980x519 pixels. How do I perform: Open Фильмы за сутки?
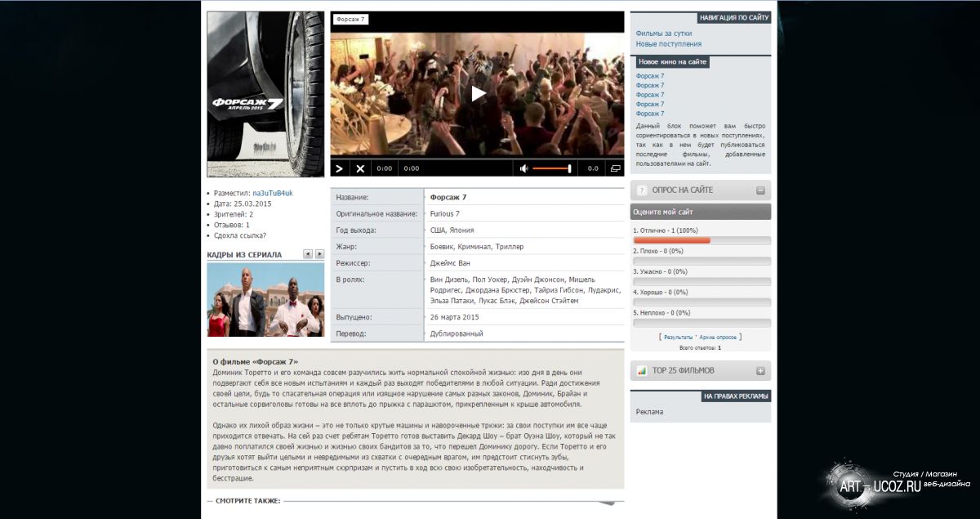tap(664, 34)
